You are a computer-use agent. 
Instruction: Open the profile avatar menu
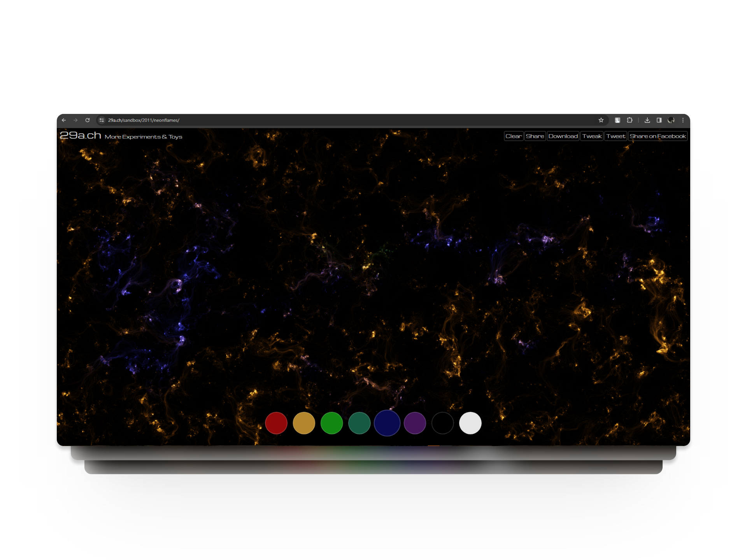point(671,120)
